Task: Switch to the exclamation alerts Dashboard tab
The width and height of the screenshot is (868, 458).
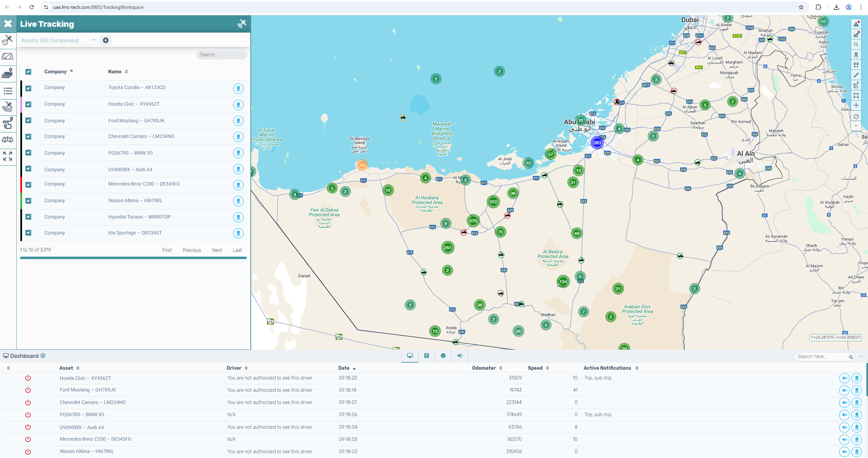Action: (x=443, y=356)
